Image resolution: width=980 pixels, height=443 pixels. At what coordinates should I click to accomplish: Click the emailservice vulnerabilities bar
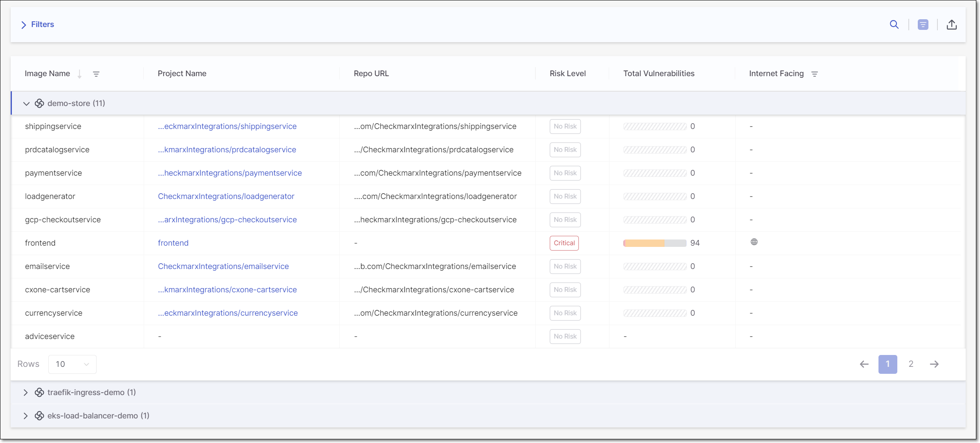click(655, 267)
